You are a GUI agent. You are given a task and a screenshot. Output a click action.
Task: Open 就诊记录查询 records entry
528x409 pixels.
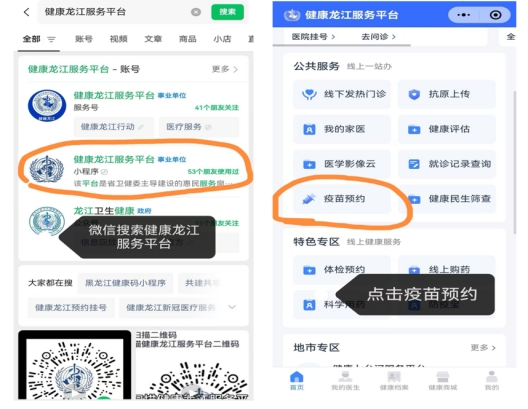pos(447,164)
